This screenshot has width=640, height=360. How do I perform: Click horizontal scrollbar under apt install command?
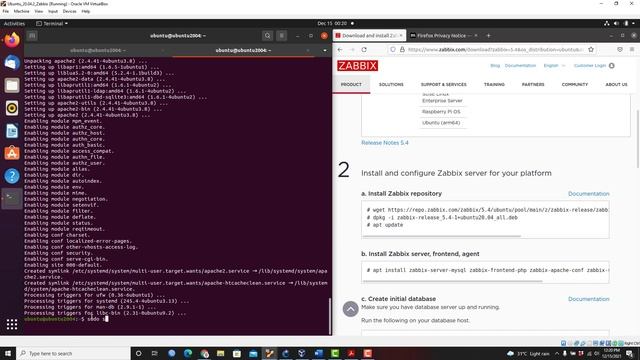click(x=453, y=281)
